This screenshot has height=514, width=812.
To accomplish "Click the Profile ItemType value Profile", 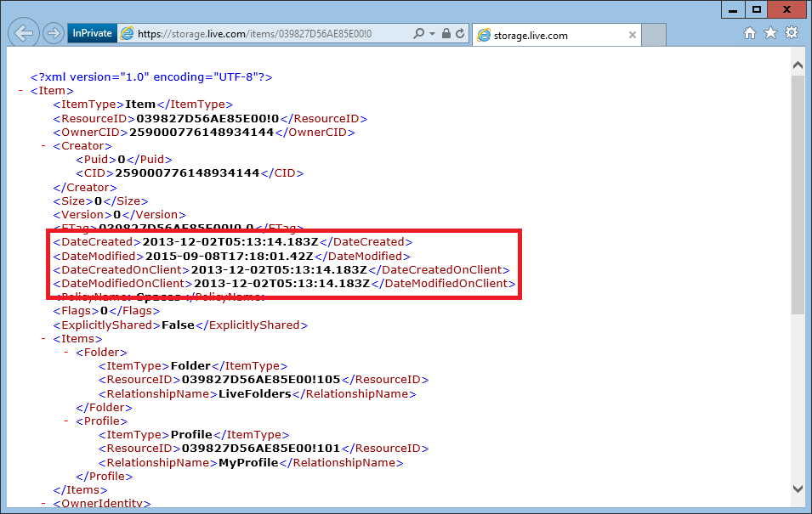I will click(x=191, y=435).
